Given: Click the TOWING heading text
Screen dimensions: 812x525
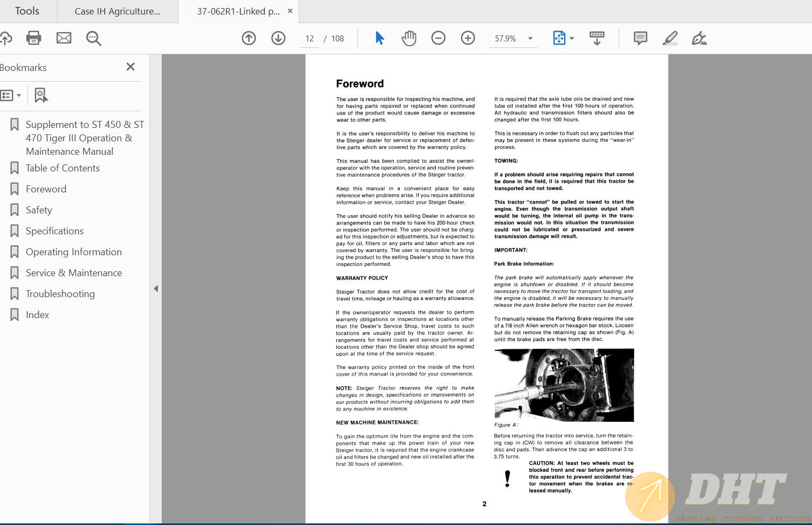Looking at the screenshot, I should point(506,161).
